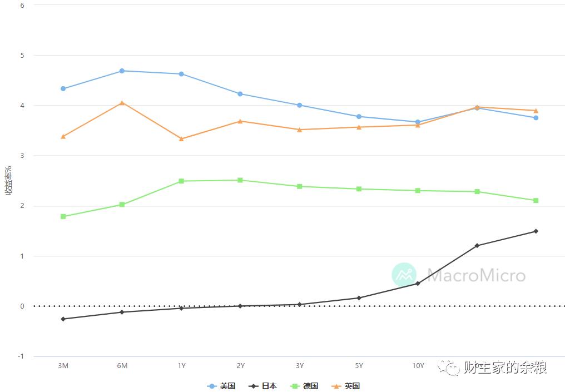Screen dimensions: 565x392
Task: Click the orange 英国 triangle marker at 1Y
Action: [181, 139]
